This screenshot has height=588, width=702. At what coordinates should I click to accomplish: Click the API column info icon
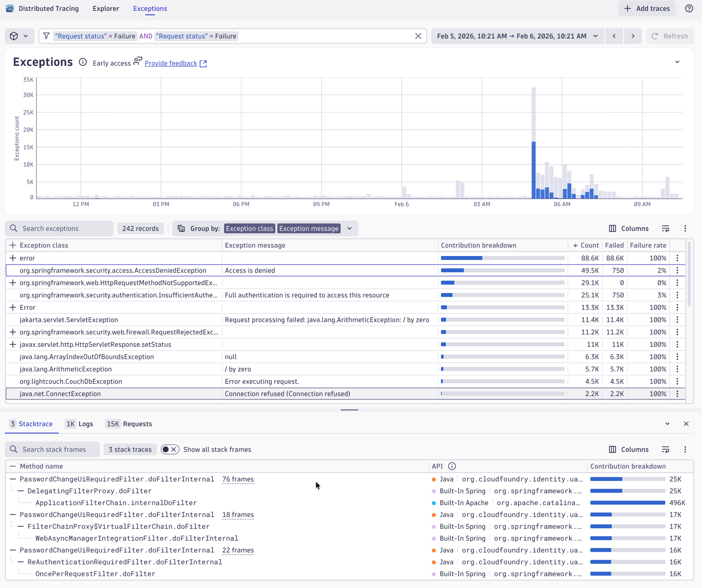click(452, 466)
